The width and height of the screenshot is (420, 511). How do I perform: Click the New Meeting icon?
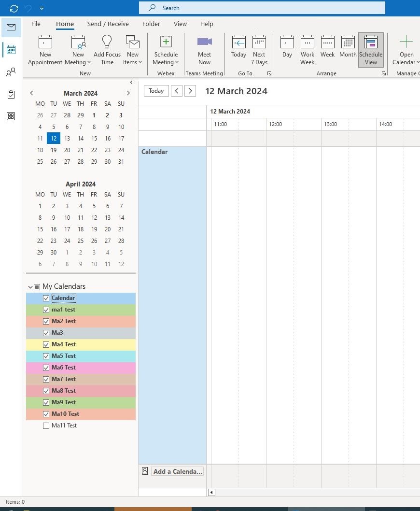point(78,42)
